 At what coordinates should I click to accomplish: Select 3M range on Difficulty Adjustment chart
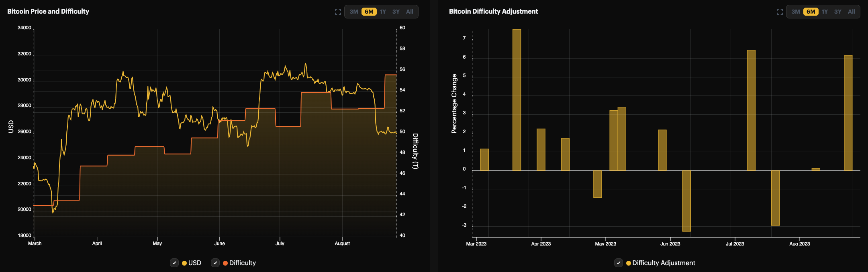point(795,12)
